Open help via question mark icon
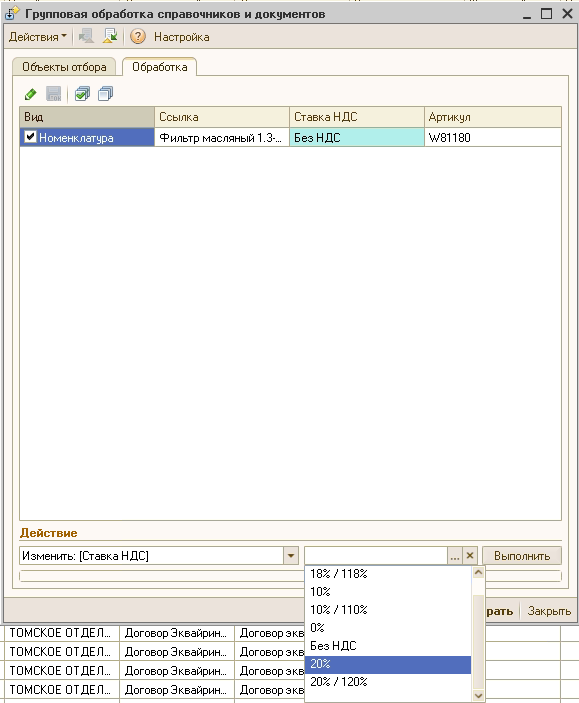Viewport: 579px width, 703px height. point(138,36)
